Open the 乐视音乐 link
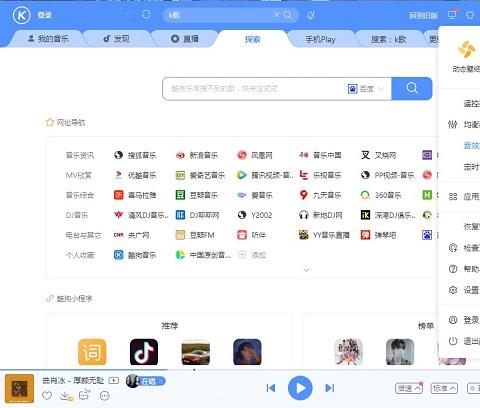 point(320,175)
